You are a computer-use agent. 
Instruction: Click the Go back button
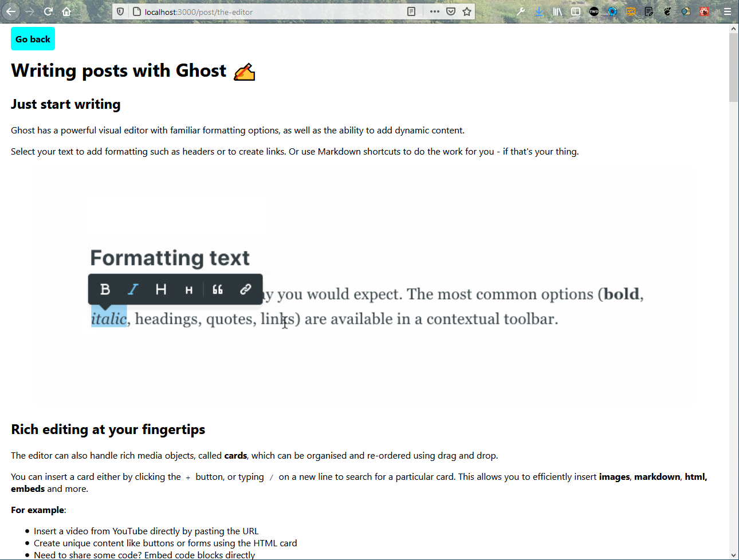(x=33, y=39)
